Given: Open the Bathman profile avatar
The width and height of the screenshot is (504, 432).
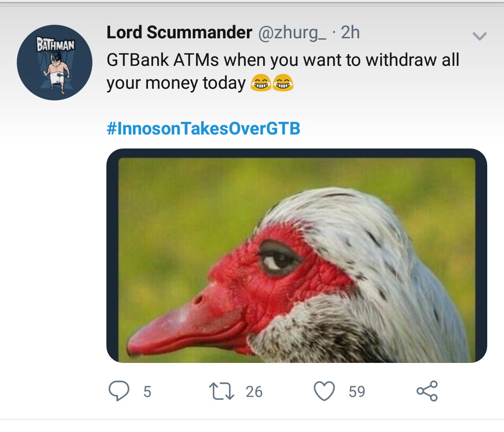Looking at the screenshot, I should pos(55,63).
